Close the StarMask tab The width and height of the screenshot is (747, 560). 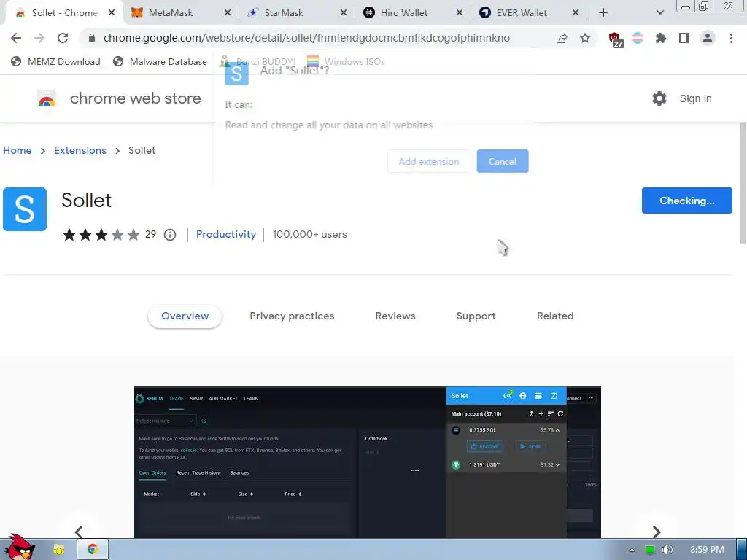coord(344,13)
